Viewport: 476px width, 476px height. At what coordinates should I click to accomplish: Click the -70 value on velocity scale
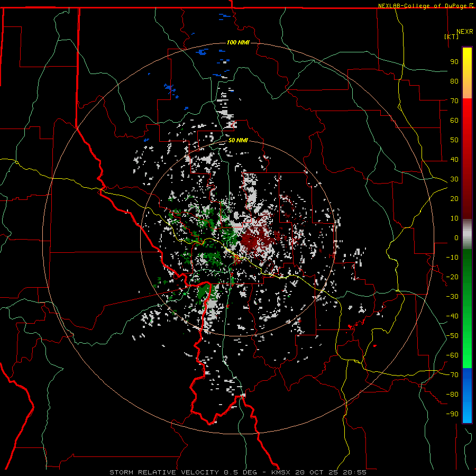(452, 375)
